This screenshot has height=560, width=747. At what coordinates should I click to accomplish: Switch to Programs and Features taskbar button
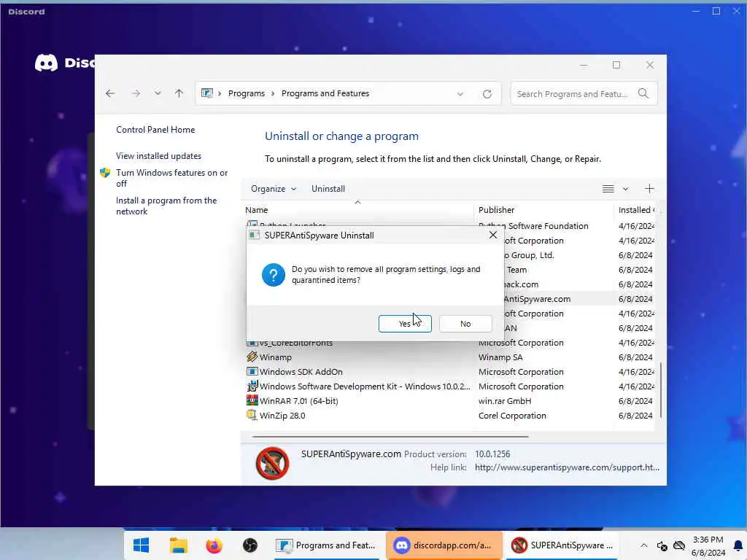pyautogui.click(x=327, y=545)
